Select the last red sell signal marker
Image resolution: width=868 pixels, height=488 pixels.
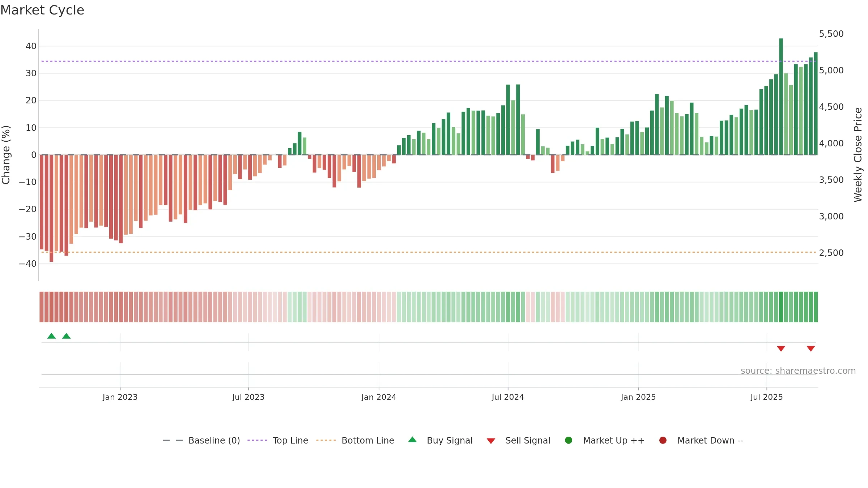click(x=810, y=348)
